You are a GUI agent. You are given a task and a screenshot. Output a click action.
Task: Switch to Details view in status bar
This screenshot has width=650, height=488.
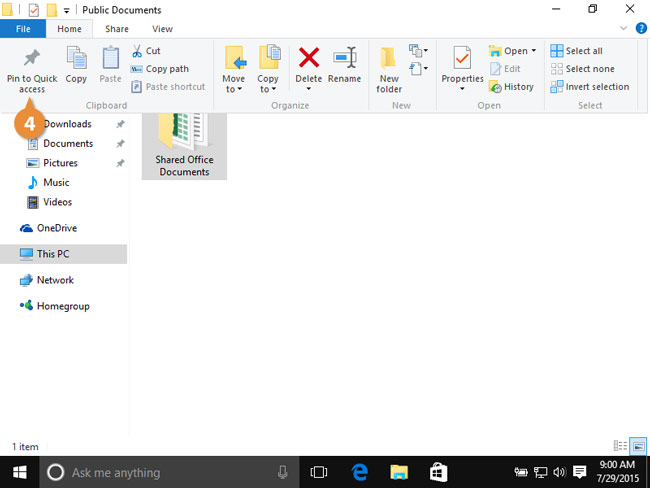click(620, 446)
